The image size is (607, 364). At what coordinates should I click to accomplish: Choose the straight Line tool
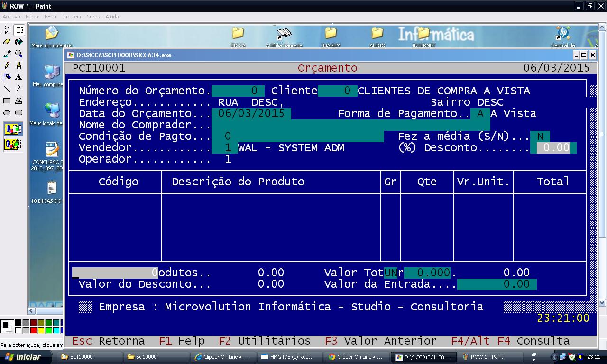coord(7,89)
